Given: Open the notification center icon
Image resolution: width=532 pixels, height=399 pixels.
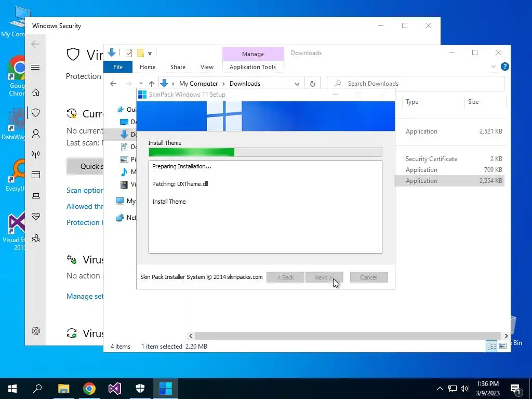Looking at the screenshot, I should [x=516, y=389].
